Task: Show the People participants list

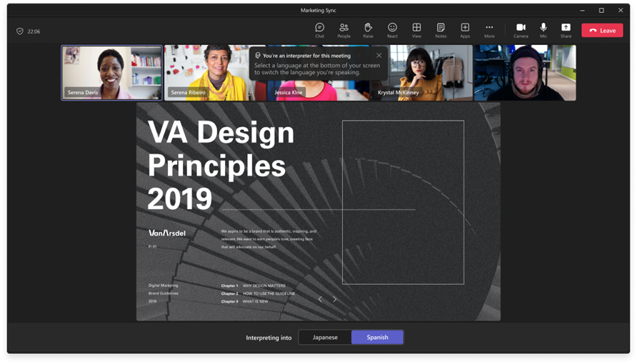Action: point(343,29)
